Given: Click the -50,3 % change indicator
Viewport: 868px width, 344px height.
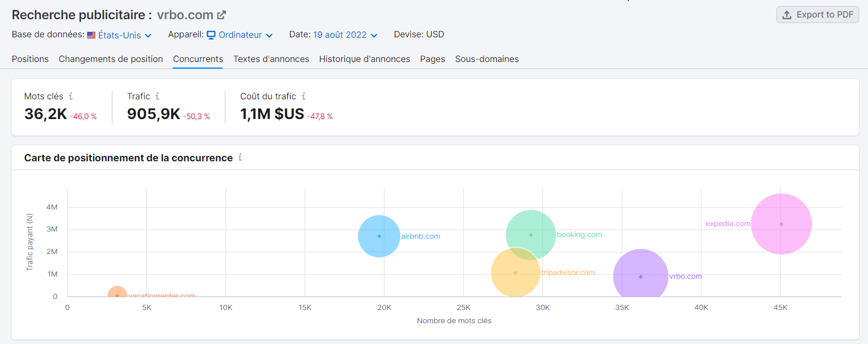Looking at the screenshot, I should 196,116.
